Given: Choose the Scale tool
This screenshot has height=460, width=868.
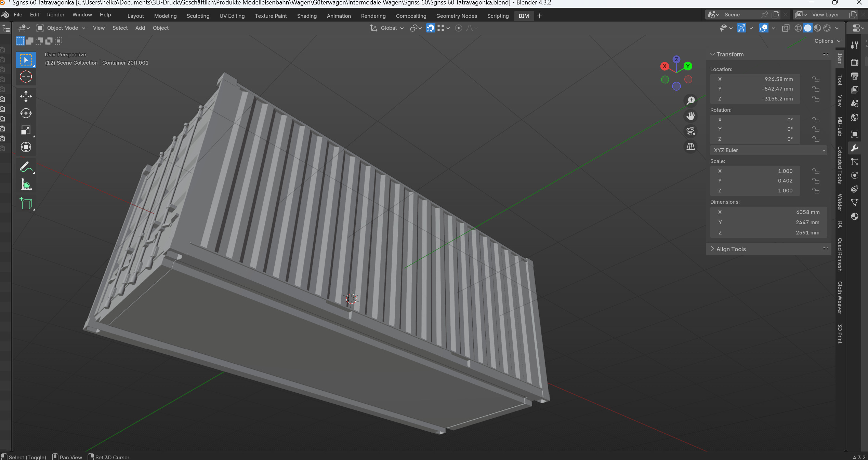Looking at the screenshot, I should [26, 130].
